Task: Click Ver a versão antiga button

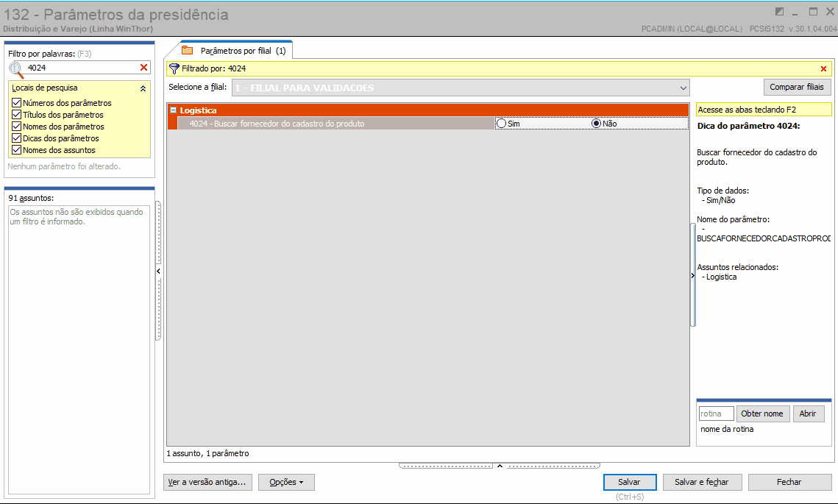Action: click(207, 482)
